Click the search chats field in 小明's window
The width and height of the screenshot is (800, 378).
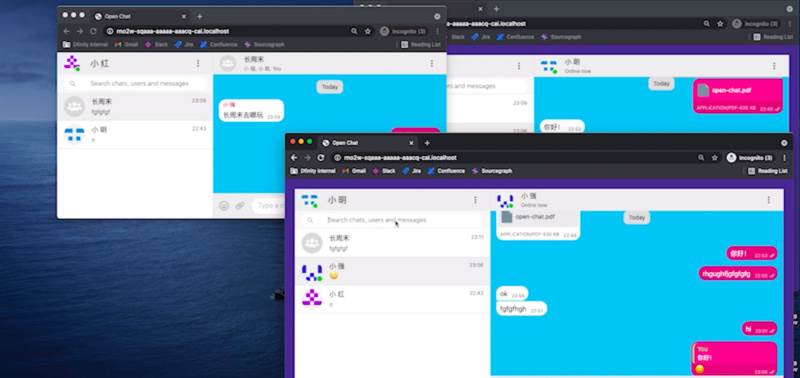point(392,220)
